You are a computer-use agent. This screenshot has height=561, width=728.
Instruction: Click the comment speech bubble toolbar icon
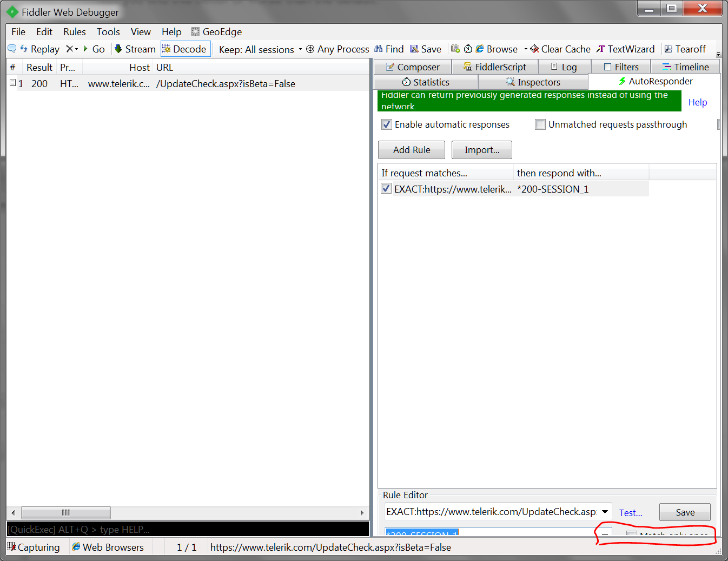[12, 49]
